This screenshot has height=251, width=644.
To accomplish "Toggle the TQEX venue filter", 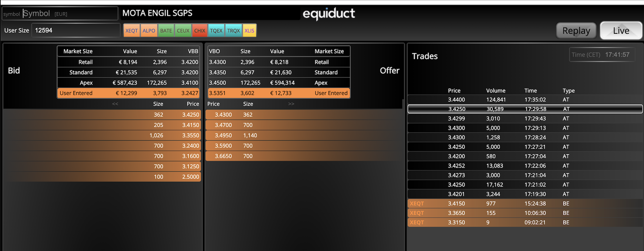I will tap(216, 30).
